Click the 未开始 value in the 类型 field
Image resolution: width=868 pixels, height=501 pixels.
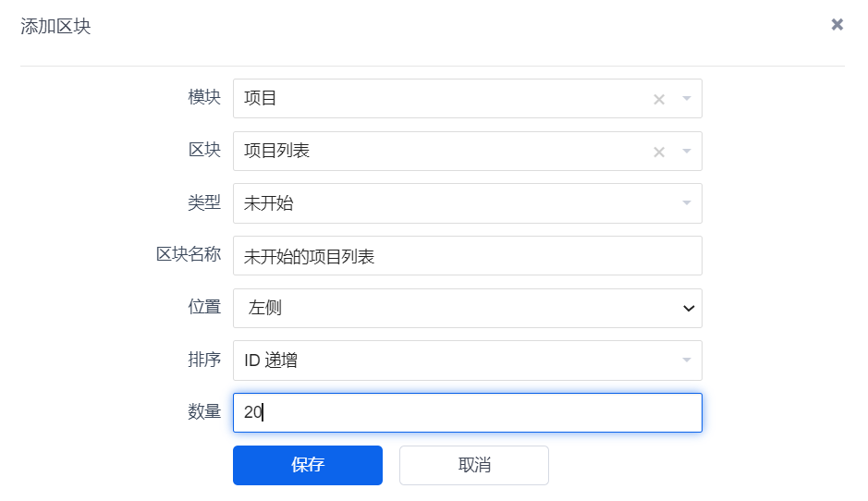(268, 203)
